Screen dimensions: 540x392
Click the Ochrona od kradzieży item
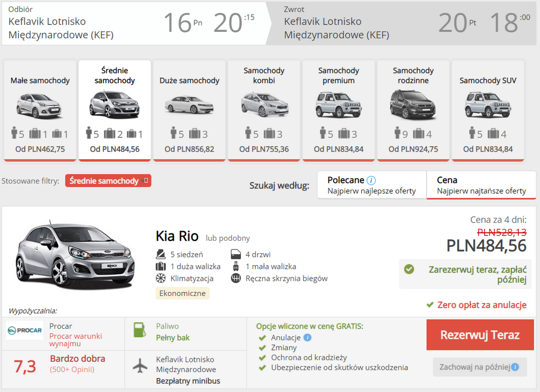(x=309, y=357)
